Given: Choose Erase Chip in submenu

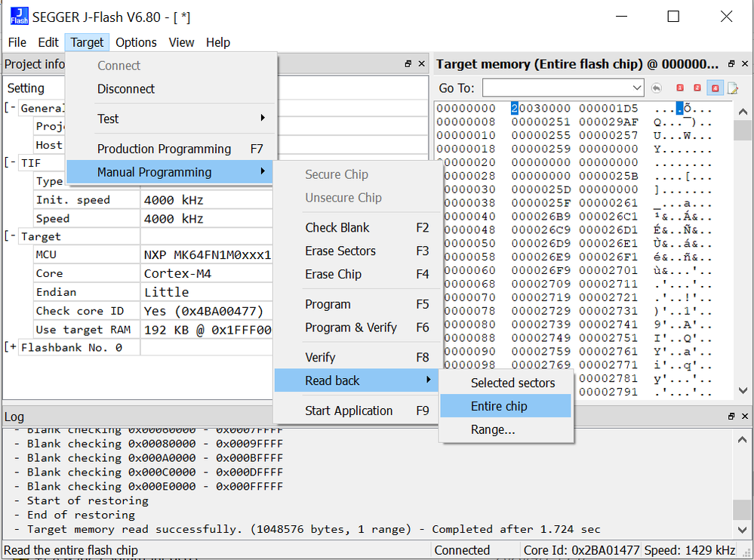Looking at the screenshot, I should pos(357,274).
